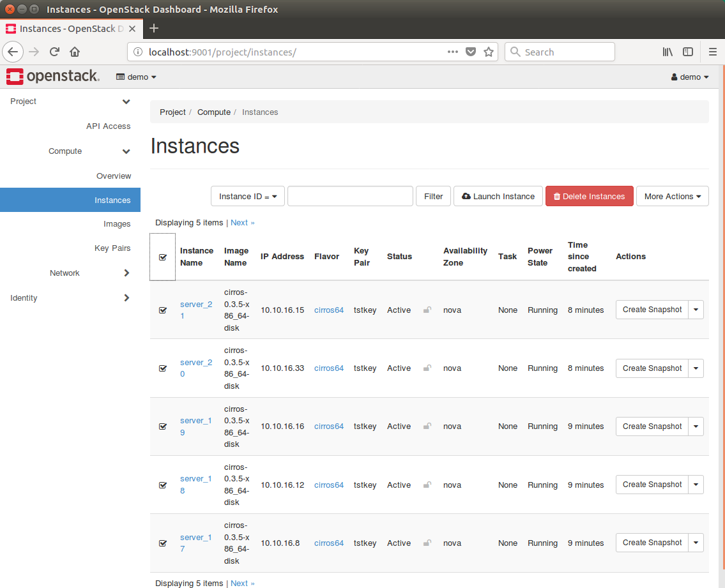Expand actions dropdown arrow for server_21
Viewport: 725px width, 588px height.
point(696,310)
